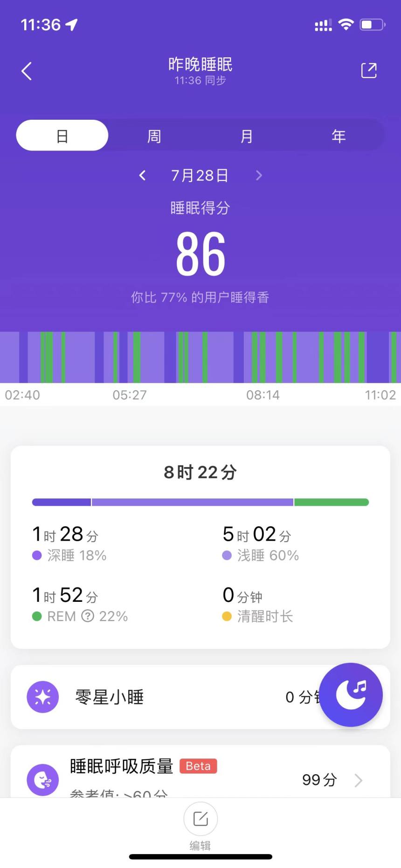Switch to the 月 (month) tab
Viewport: 401px width, 868px height.
[x=246, y=136]
